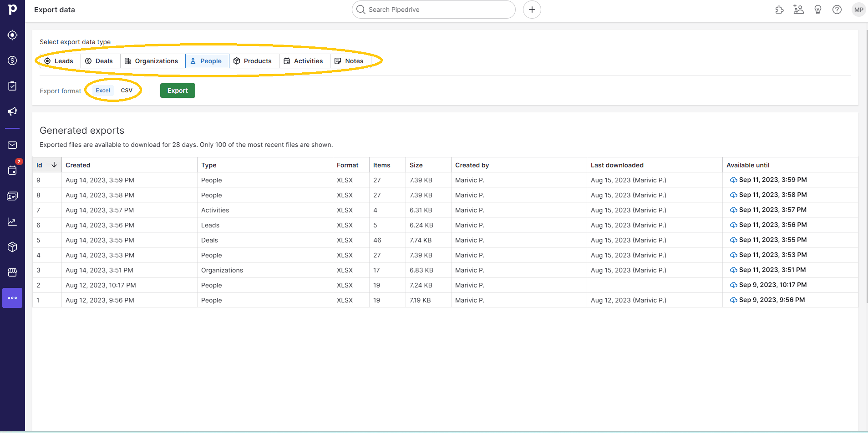Click the Pipedrive logo icon
868x433 pixels.
12,9
